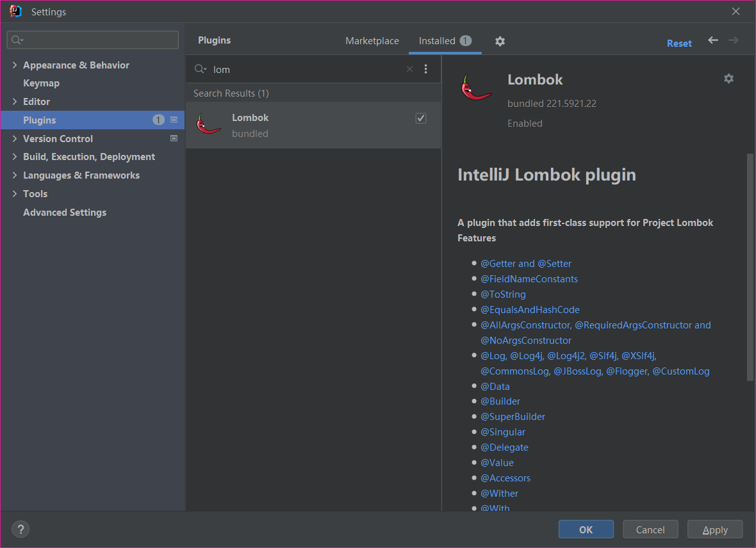Open the @Wither link
Viewport: 756px width, 548px height.
point(500,494)
